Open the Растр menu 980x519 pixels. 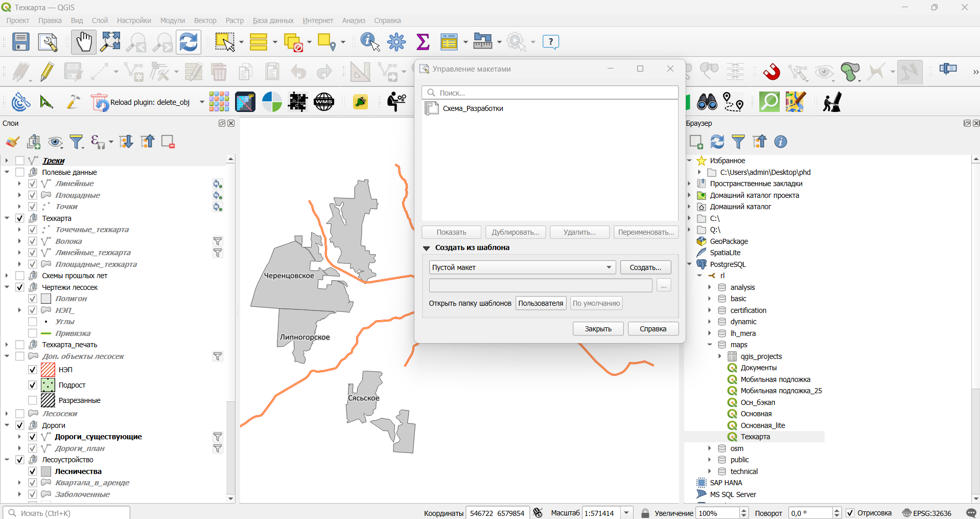click(235, 20)
